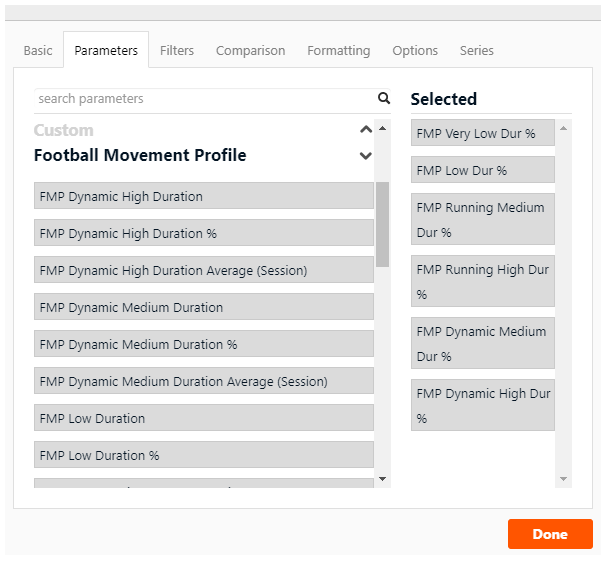
Task: Expand the Football Movement Profile chevron
Action: (x=366, y=156)
